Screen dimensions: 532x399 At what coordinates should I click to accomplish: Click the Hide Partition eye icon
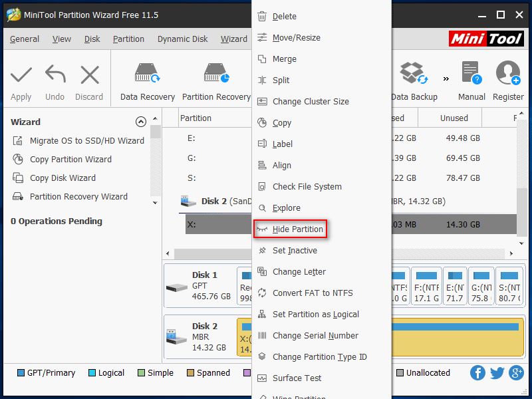tap(262, 229)
